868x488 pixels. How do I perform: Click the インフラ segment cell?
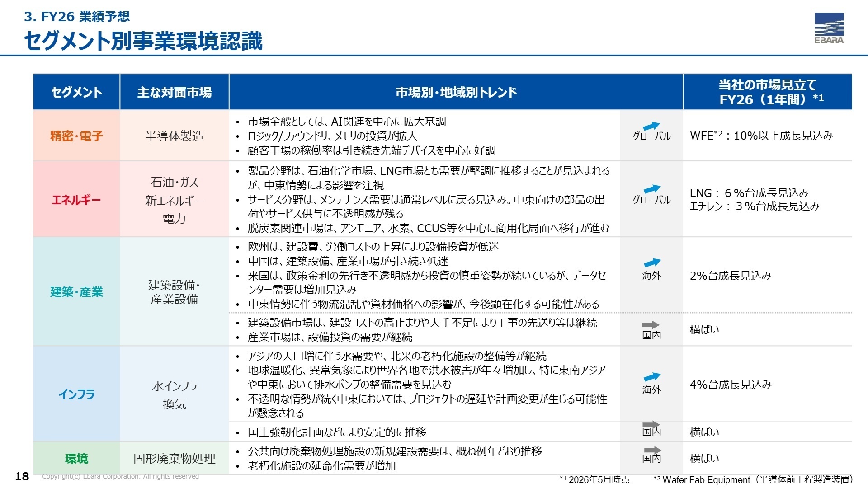pos(76,394)
